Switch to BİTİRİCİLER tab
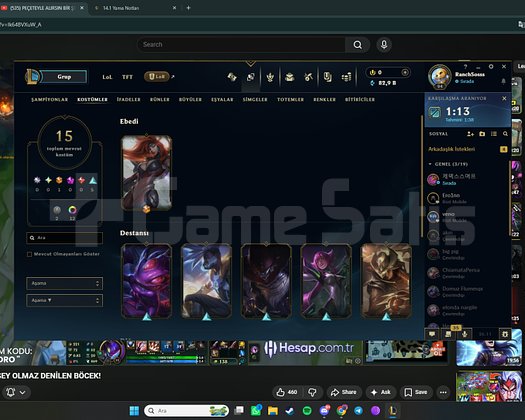The height and width of the screenshot is (420, 525). (x=360, y=99)
